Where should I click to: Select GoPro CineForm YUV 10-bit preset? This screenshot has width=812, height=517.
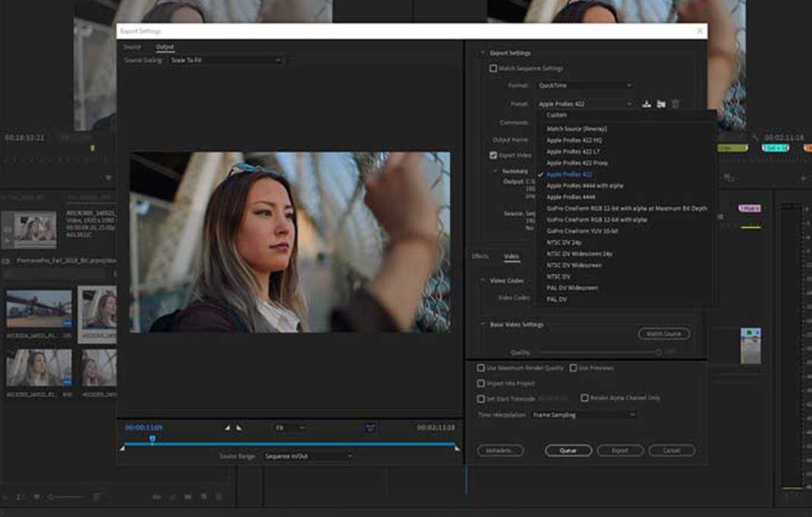pyautogui.click(x=582, y=231)
